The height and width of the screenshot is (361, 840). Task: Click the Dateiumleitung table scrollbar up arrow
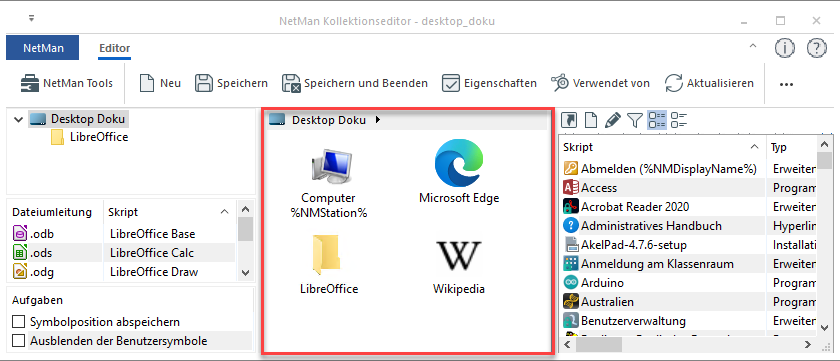click(x=245, y=210)
